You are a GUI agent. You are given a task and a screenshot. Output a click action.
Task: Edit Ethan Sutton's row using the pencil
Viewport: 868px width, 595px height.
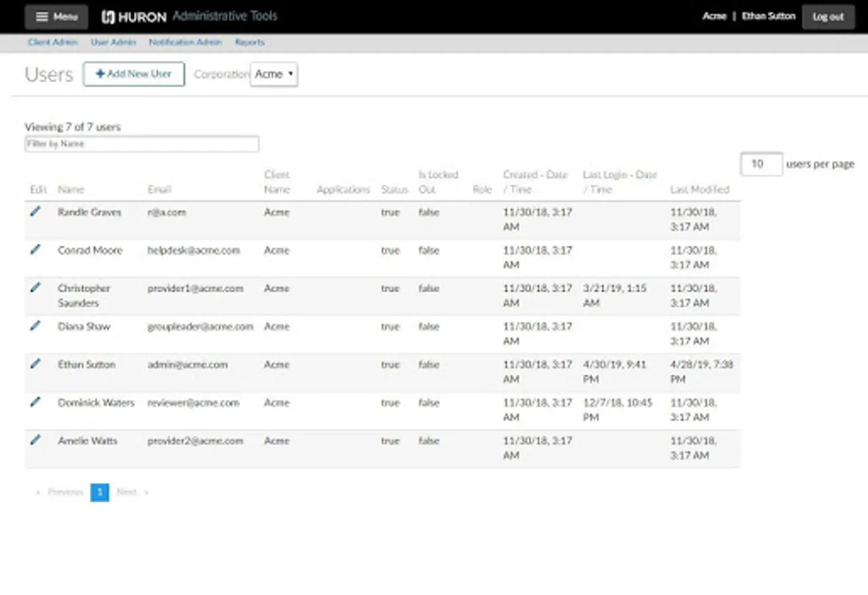pyautogui.click(x=36, y=363)
